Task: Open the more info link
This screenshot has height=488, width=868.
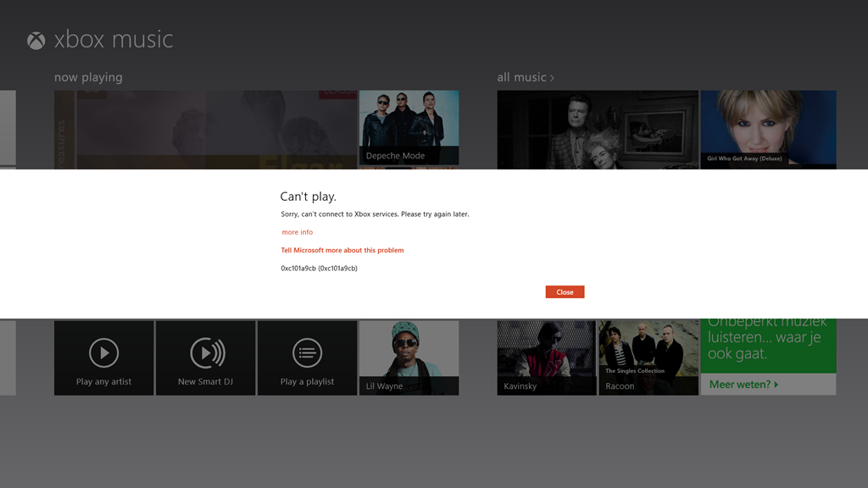Action: (298, 232)
